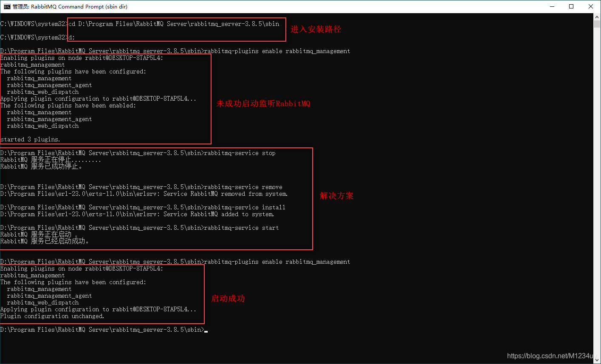Click 'Service RabbitMQ added to system.' line

click(x=137, y=214)
